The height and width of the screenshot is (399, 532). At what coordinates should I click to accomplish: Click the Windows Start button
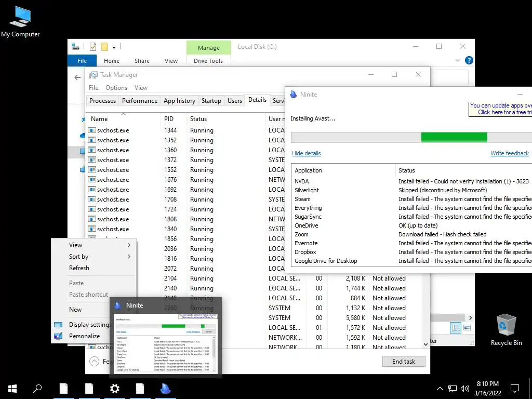tap(12, 389)
